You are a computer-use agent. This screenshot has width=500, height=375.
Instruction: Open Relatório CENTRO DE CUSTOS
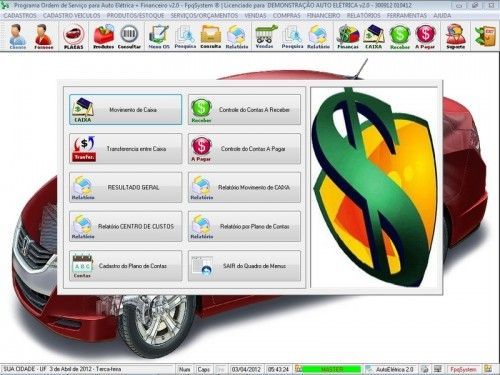pos(126,227)
